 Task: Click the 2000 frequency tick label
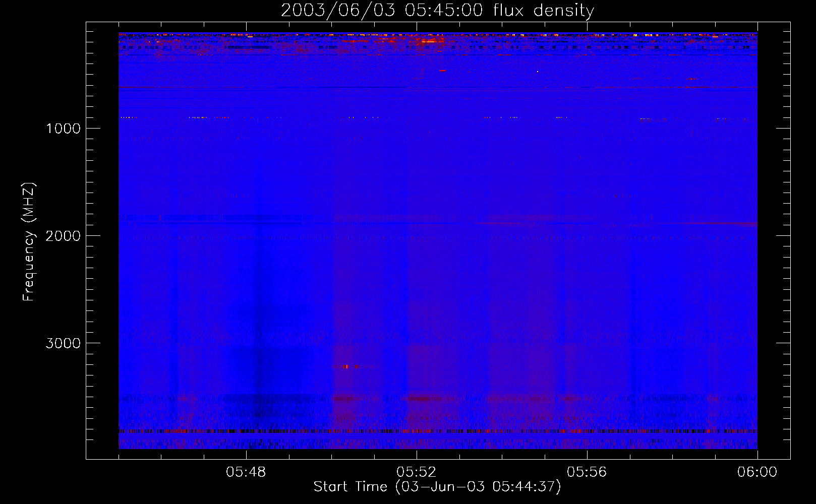pos(63,236)
